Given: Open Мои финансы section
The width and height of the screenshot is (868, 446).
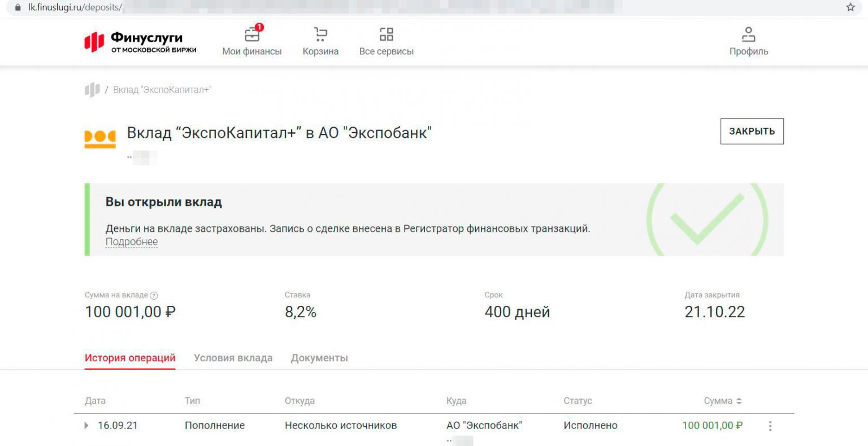Looking at the screenshot, I should tap(252, 41).
